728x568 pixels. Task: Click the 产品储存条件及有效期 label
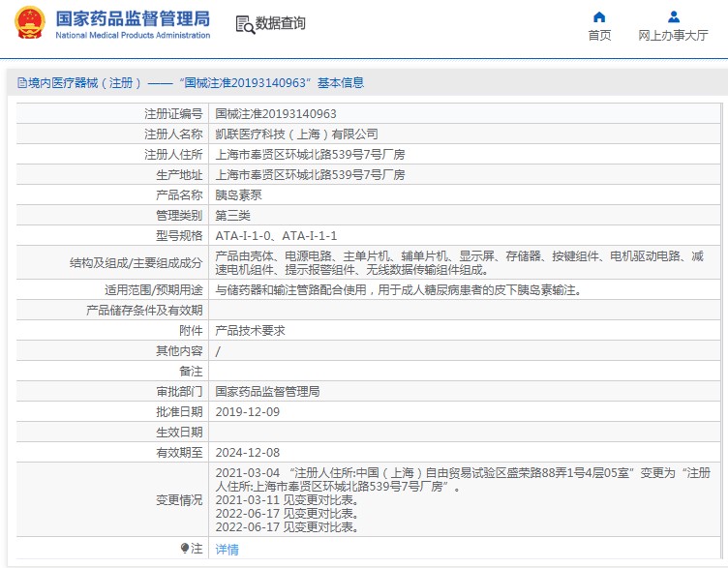pos(144,310)
